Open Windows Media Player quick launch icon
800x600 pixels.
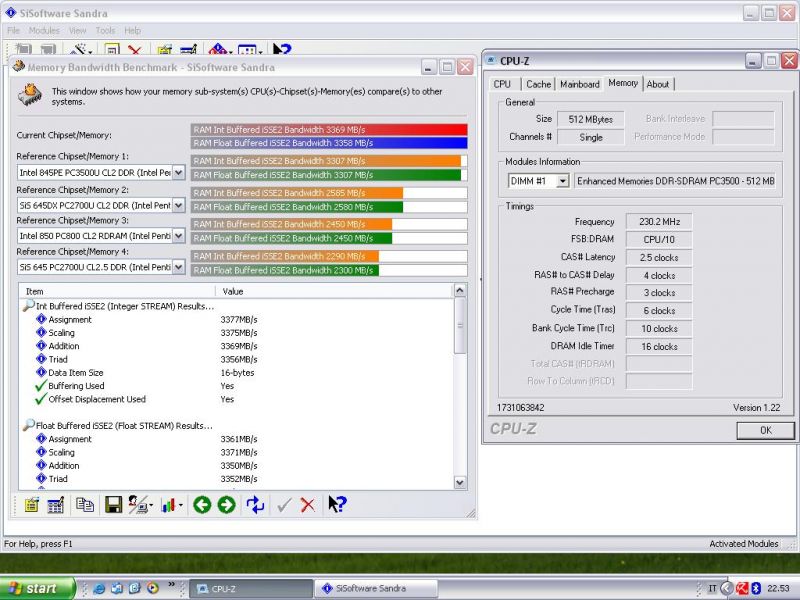153,588
